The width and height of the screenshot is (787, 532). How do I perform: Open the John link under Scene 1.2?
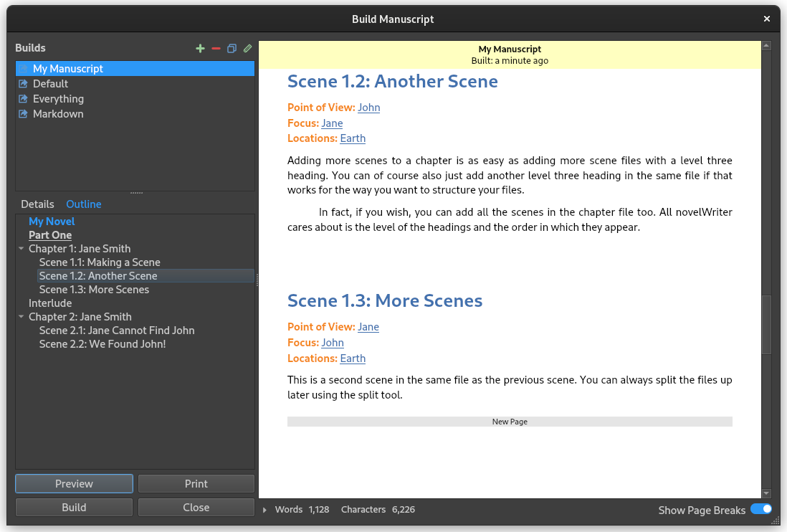point(369,108)
